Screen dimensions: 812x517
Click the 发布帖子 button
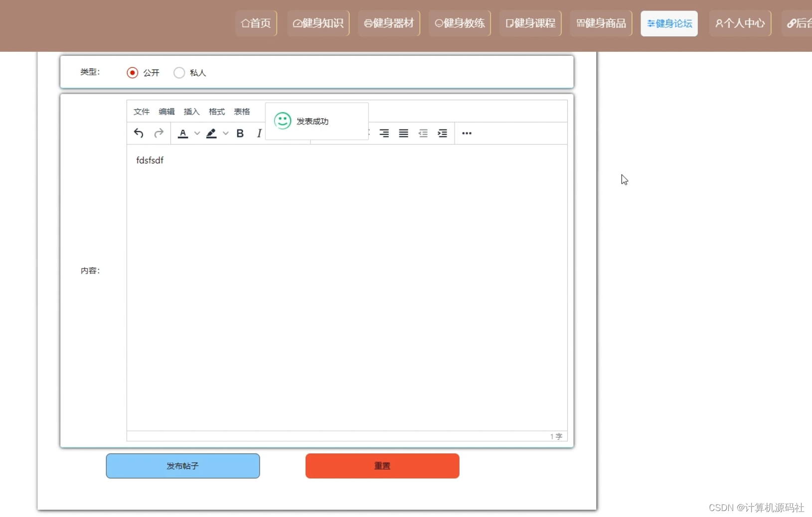click(x=183, y=466)
